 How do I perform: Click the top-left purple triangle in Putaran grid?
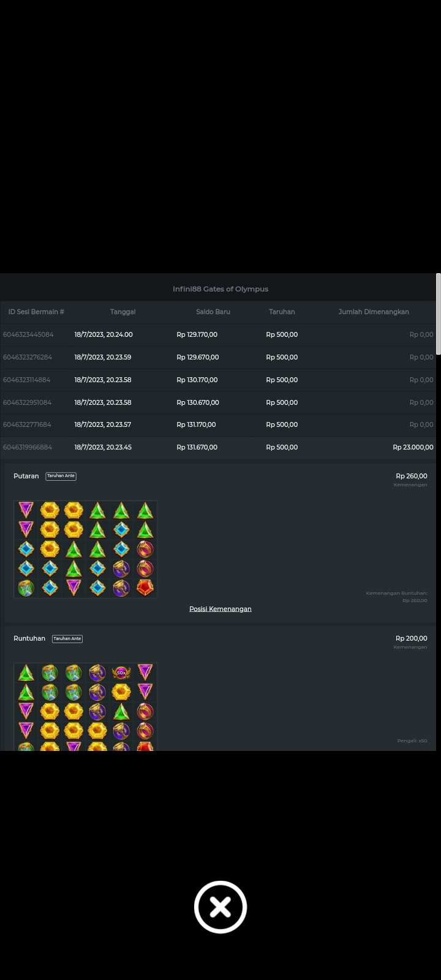[x=26, y=510]
